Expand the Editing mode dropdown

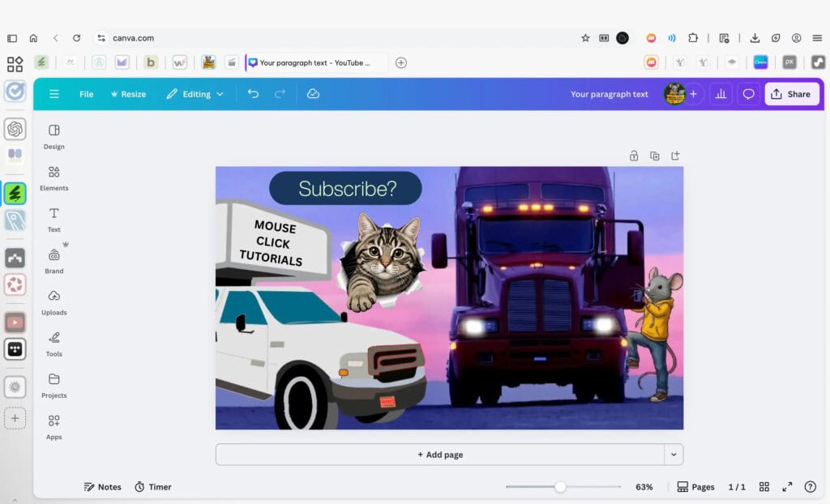pos(195,94)
